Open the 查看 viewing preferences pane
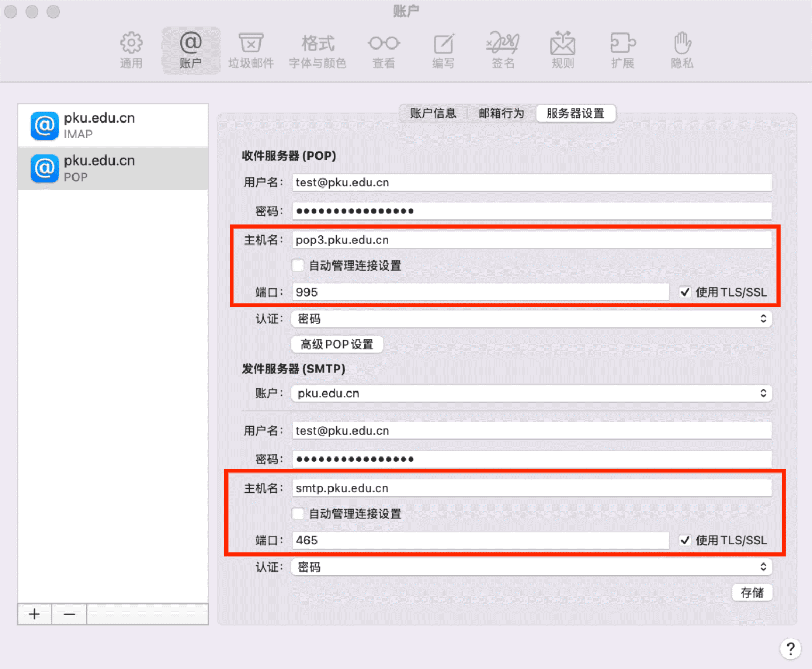Viewport: 812px width, 669px height. [384, 51]
